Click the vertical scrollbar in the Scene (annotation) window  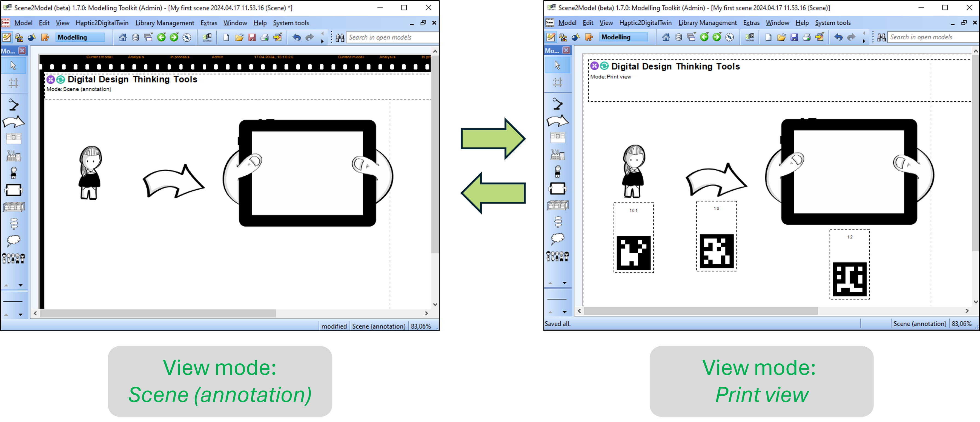click(x=435, y=154)
